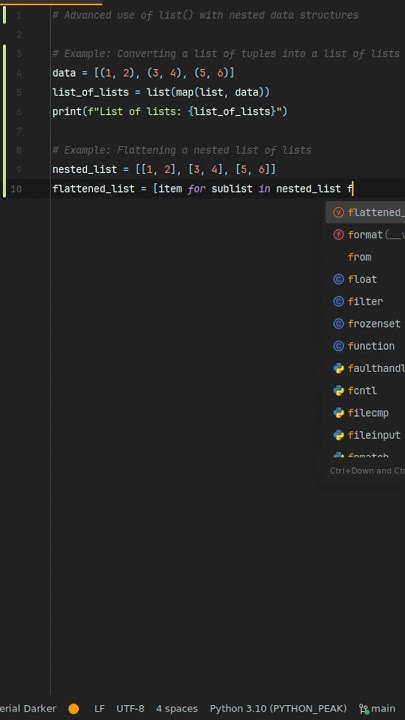405x720 pixels.
Task: Change file encoding UTF-8
Action: tap(130, 709)
